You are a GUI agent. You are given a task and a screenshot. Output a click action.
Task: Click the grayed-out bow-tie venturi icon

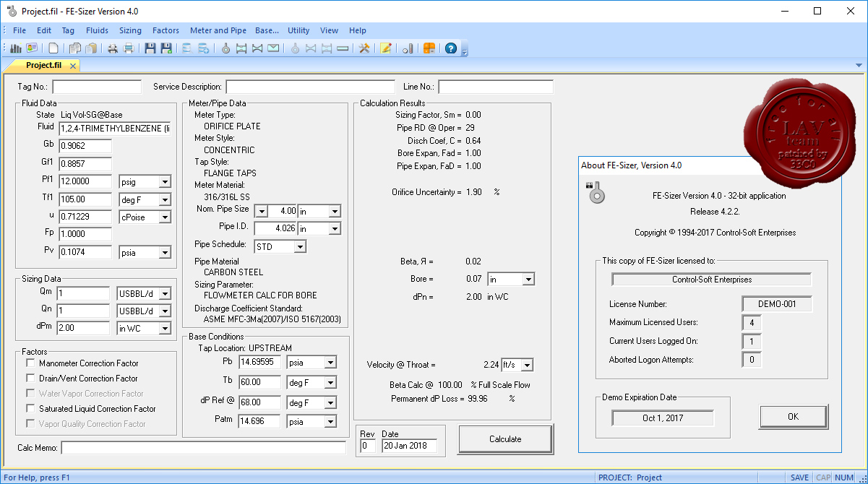pyautogui.click(x=311, y=48)
